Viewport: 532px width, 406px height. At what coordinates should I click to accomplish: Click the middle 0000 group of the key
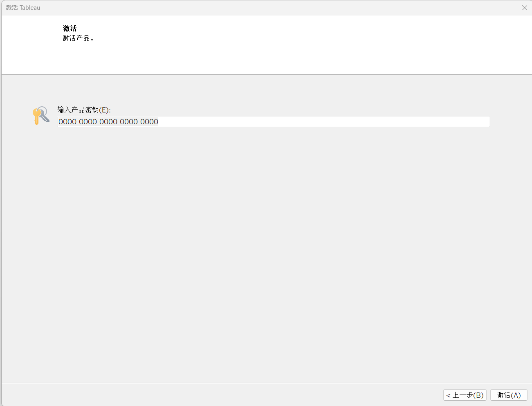click(108, 122)
